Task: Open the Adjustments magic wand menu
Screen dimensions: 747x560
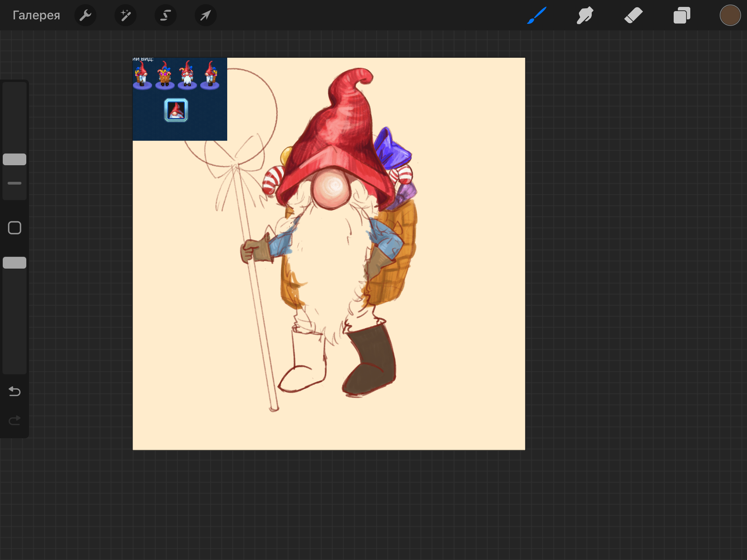Action: (x=126, y=15)
